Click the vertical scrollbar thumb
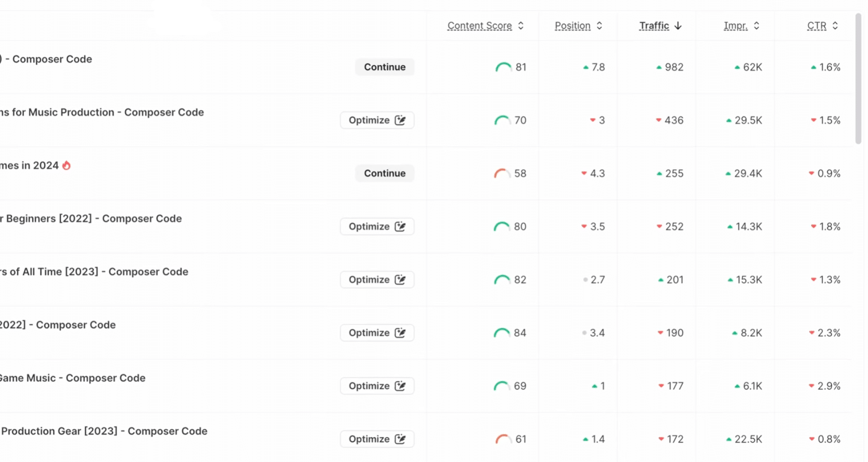This screenshot has width=868, height=462. [x=858, y=79]
